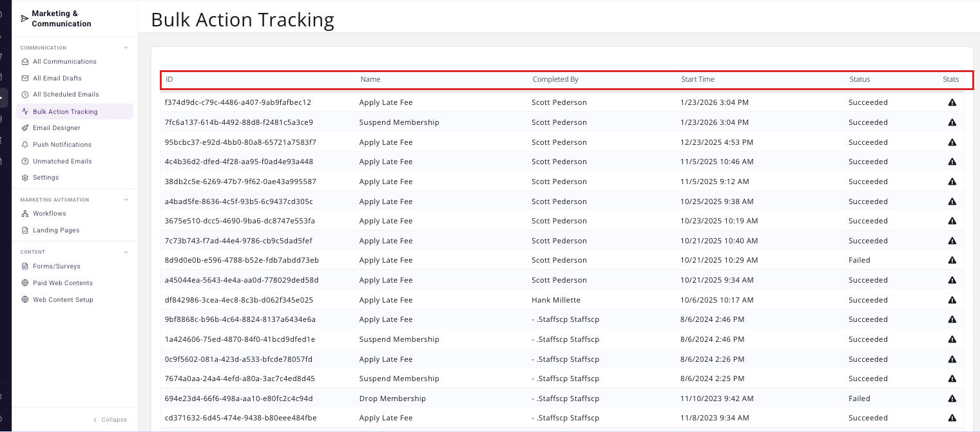The width and height of the screenshot is (980, 432).
Task: View stats icon for a4bad5fe row
Action: 952,202
